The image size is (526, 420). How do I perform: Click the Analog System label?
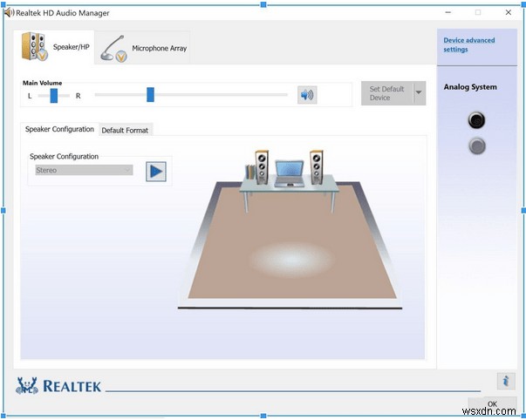click(470, 87)
